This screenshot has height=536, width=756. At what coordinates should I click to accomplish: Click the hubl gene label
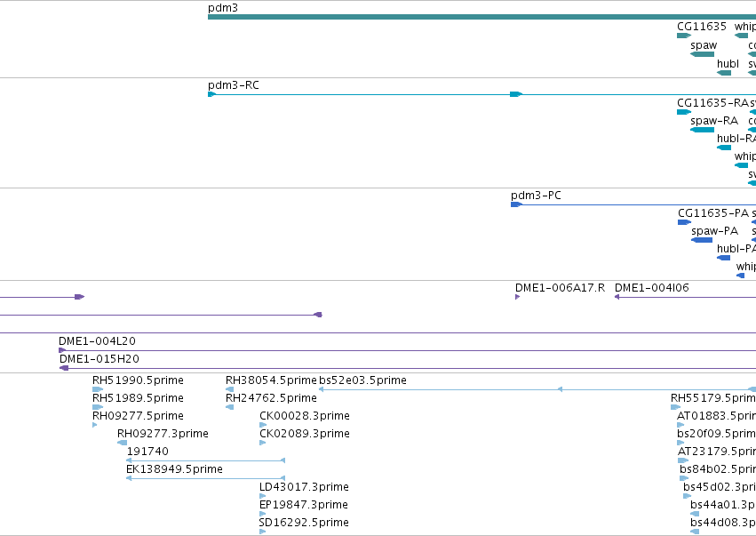tap(728, 64)
